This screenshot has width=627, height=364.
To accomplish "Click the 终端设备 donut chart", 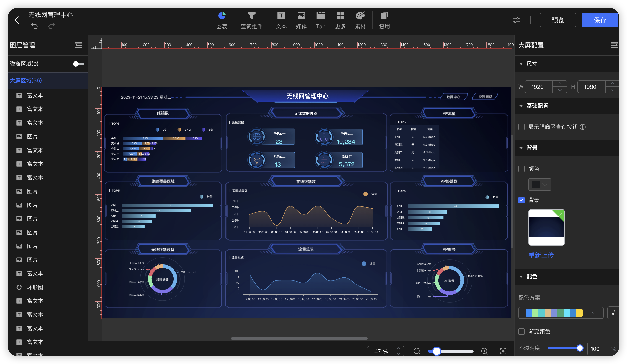I will 163,279.
